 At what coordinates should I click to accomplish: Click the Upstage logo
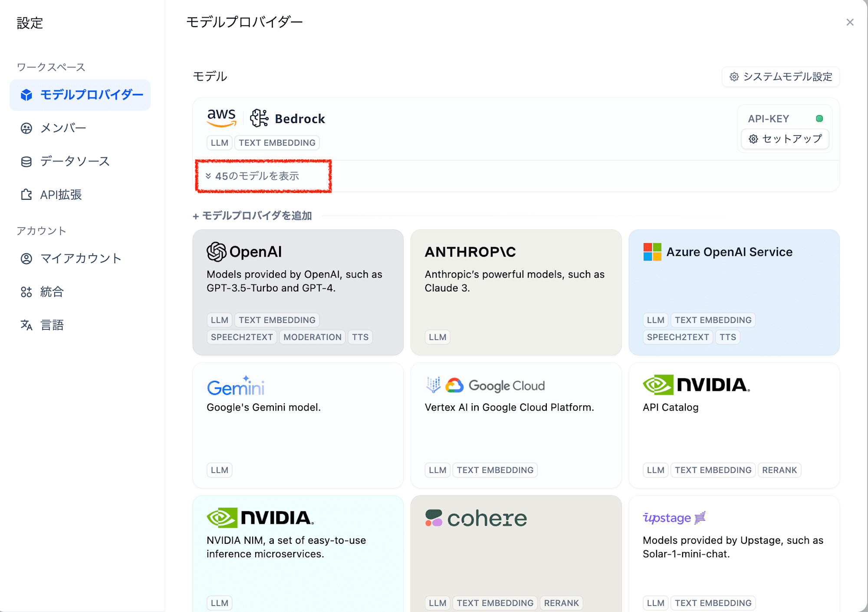674,518
